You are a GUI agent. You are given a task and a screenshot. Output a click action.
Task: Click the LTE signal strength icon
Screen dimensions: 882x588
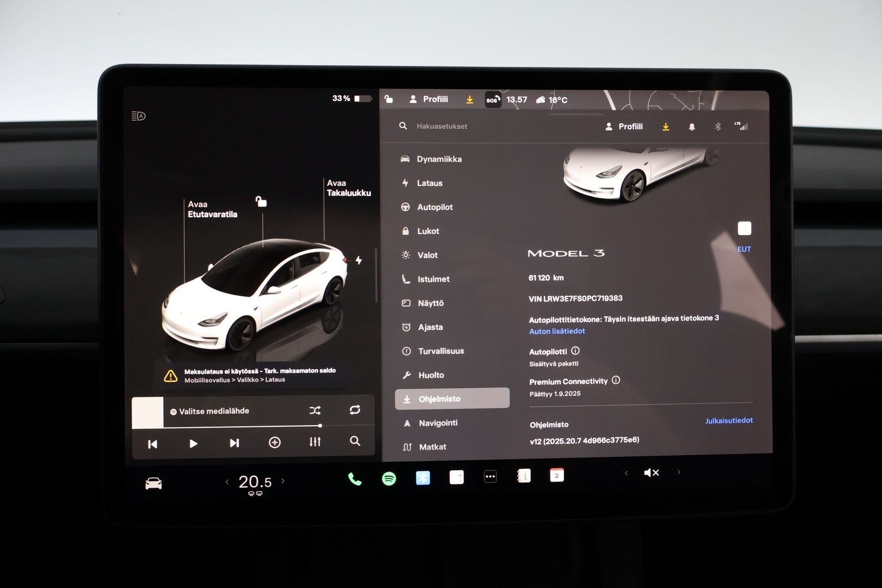[742, 126]
